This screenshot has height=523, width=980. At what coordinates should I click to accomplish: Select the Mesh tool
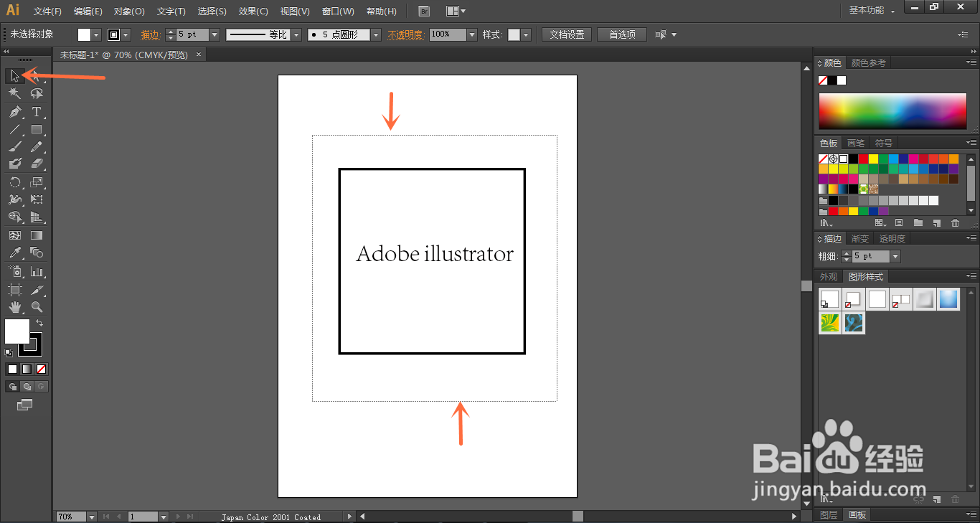[15, 235]
